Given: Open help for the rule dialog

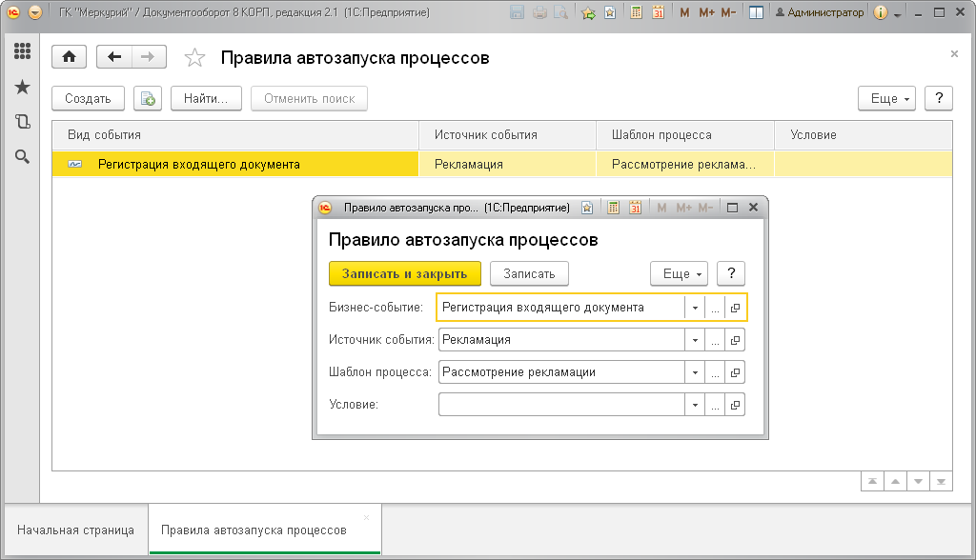Looking at the screenshot, I should click(x=731, y=273).
